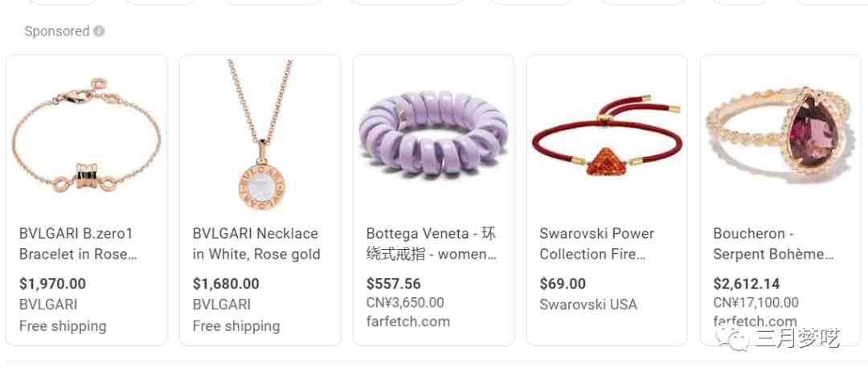Click the $1,970.00 price

pos(52,284)
